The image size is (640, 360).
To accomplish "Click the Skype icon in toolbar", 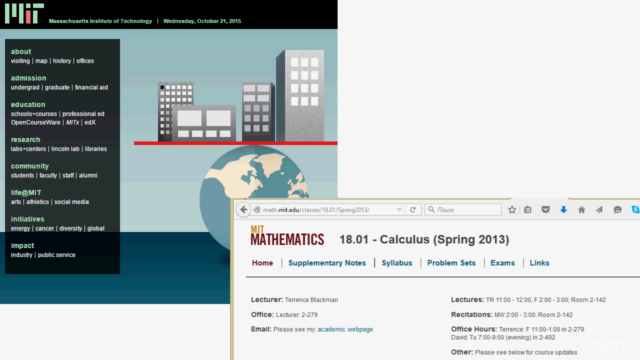I will pyautogui.click(x=636, y=209).
